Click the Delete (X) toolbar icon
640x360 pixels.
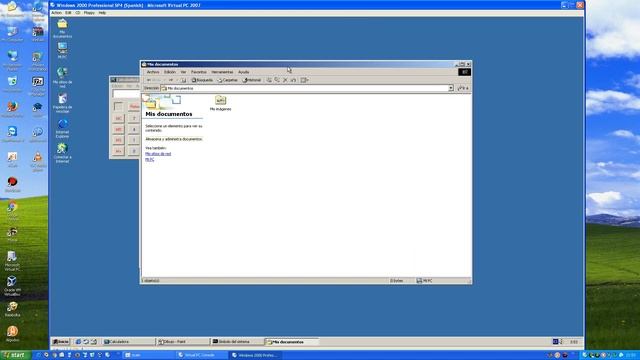(285, 80)
